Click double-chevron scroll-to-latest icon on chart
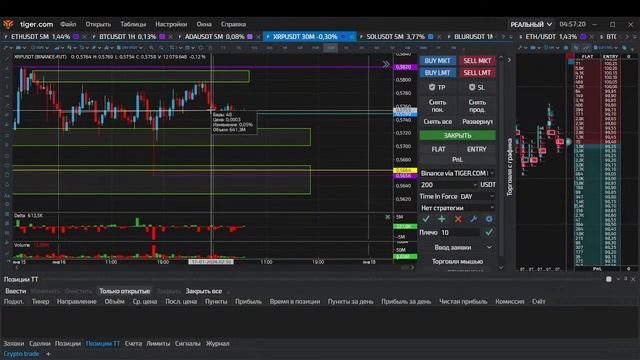This screenshot has height=360, width=640. coord(386,64)
